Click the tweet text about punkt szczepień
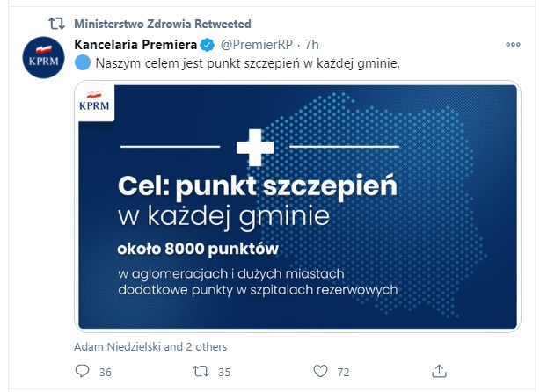The width and height of the screenshot is (540, 392). click(x=248, y=63)
